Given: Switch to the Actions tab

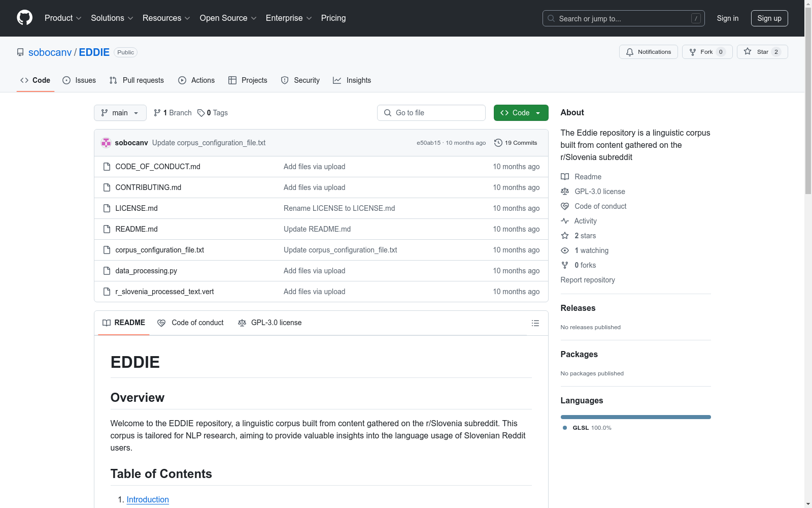Looking at the screenshot, I should point(196,80).
